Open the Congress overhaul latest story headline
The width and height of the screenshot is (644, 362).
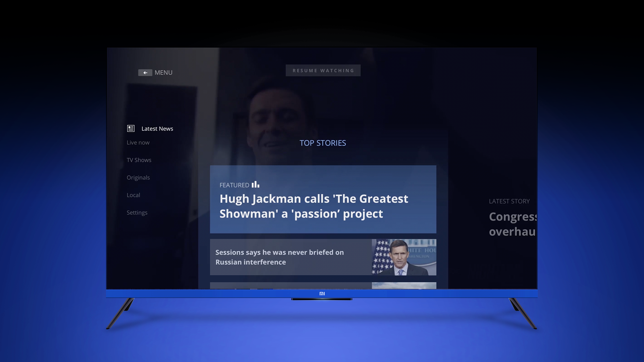click(x=512, y=224)
